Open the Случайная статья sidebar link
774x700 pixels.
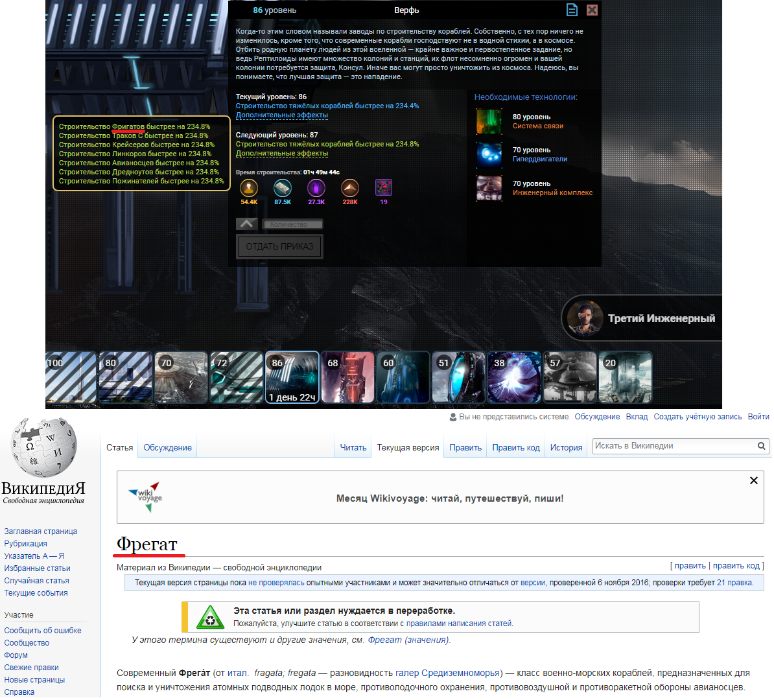coord(36,581)
